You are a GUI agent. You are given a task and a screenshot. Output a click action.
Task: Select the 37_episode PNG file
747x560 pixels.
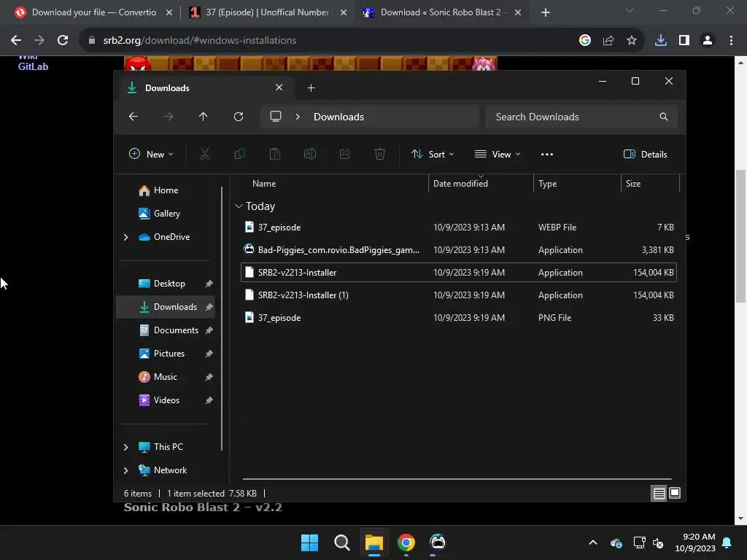click(459, 318)
